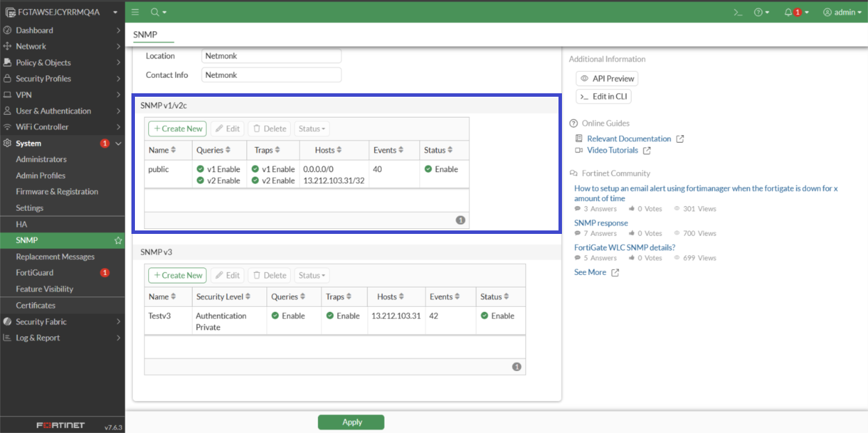Sort SNMP v1/v2c table by Hosts
Viewport: 868px width, 433px height.
[x=330, y=150]
